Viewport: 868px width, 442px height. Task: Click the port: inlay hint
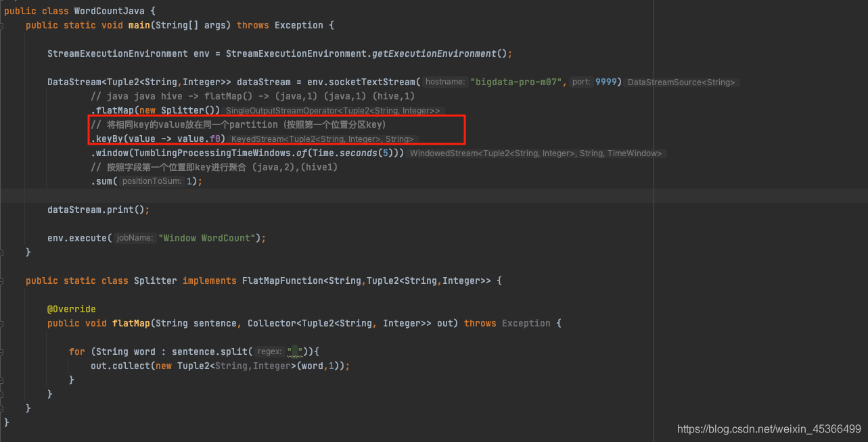coord(580,82)
